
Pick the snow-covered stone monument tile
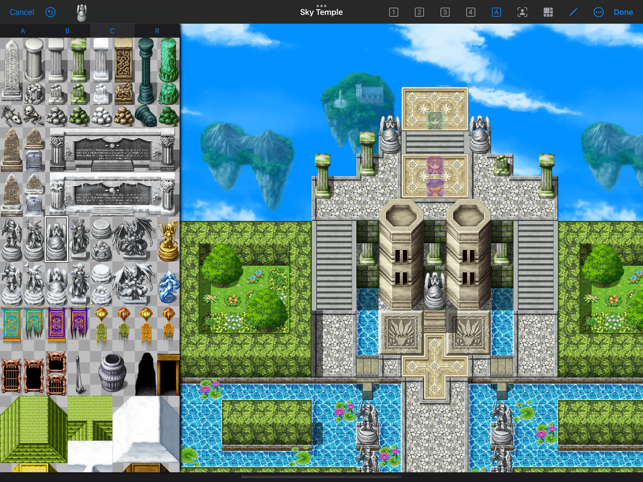112,194
